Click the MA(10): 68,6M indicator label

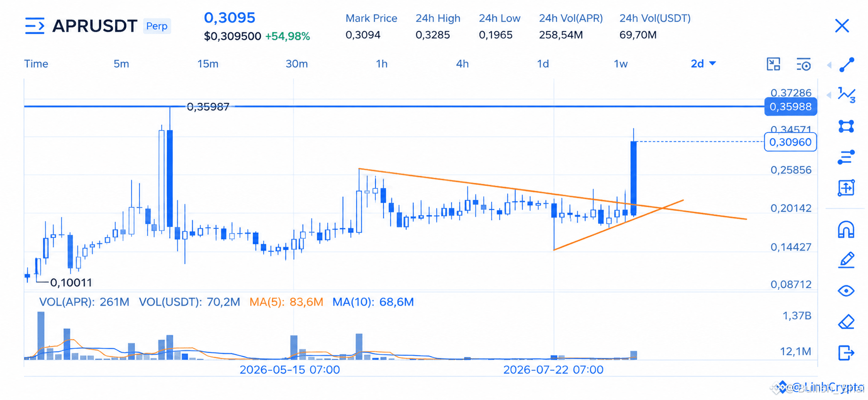pos(373,302)
